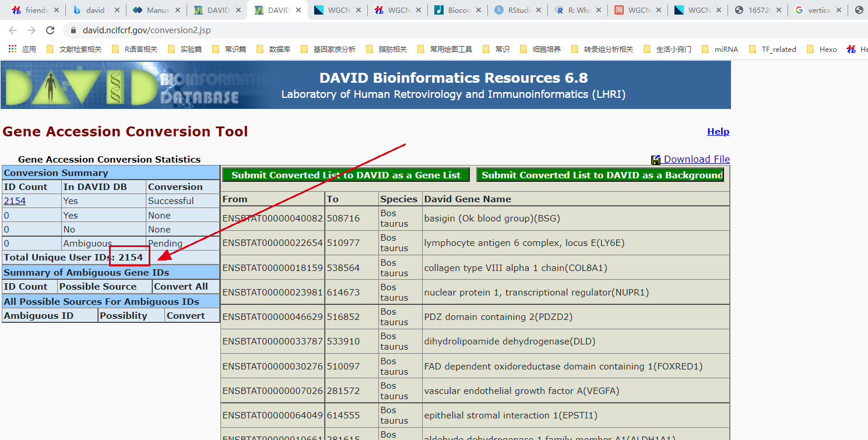Click nuclear protein 1 NUPR1 entry
Image resolution: width=868 pixels, height=440 pixels.
[x=536, y=293]
